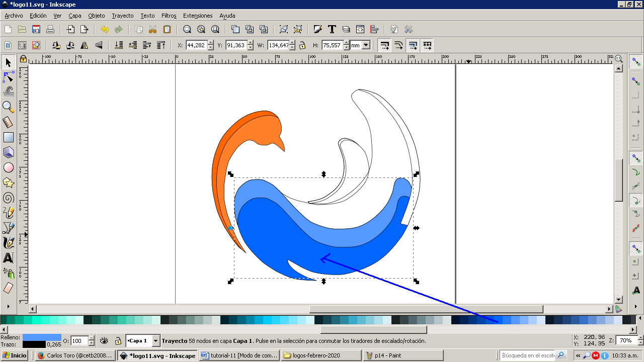Toggle scale stroke width with object

click(384, 45)
